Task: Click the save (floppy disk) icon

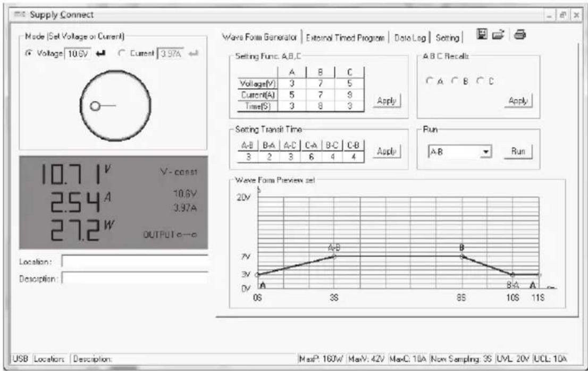Action: click(x=482, y=34)
